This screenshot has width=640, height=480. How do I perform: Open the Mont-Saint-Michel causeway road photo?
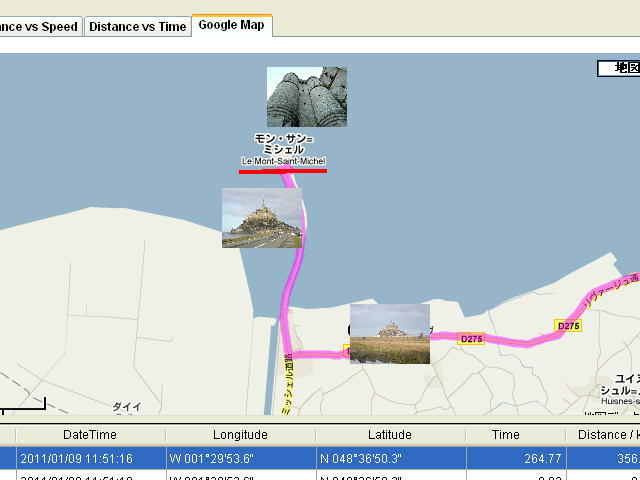(261, 218)
